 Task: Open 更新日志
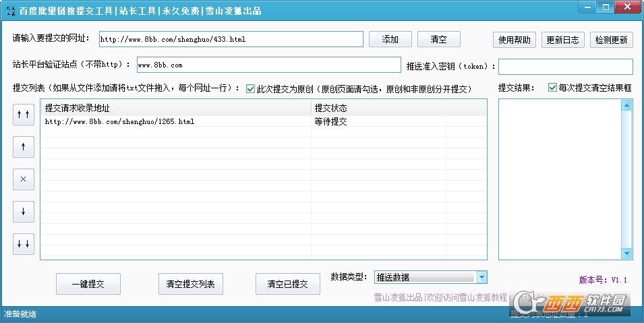click(562, 40)
